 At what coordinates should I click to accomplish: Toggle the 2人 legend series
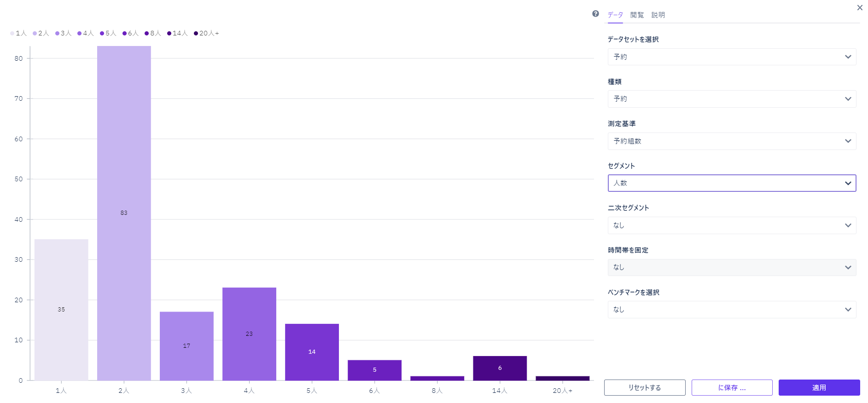click(x=41, y=33)
